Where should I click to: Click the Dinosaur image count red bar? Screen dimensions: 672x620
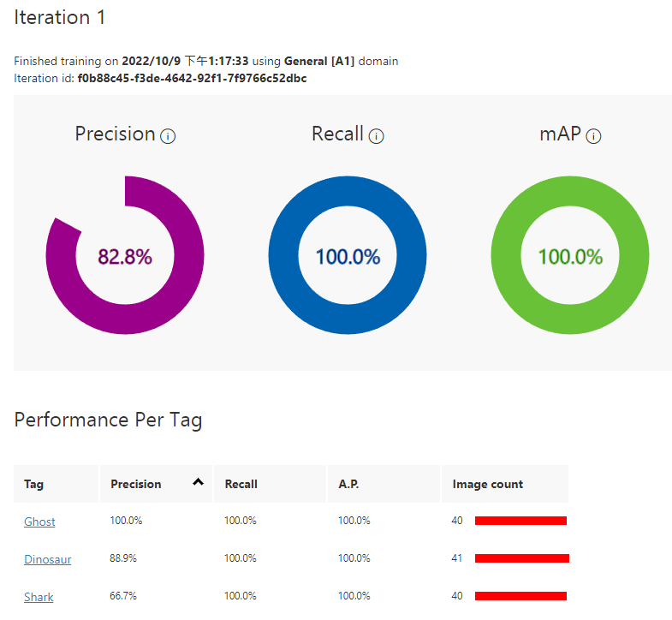(x=522, y=558)
